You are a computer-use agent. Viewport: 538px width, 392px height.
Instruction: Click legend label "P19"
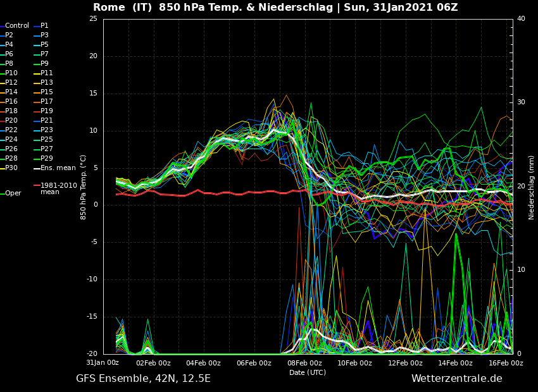click(x=47, y=111)
